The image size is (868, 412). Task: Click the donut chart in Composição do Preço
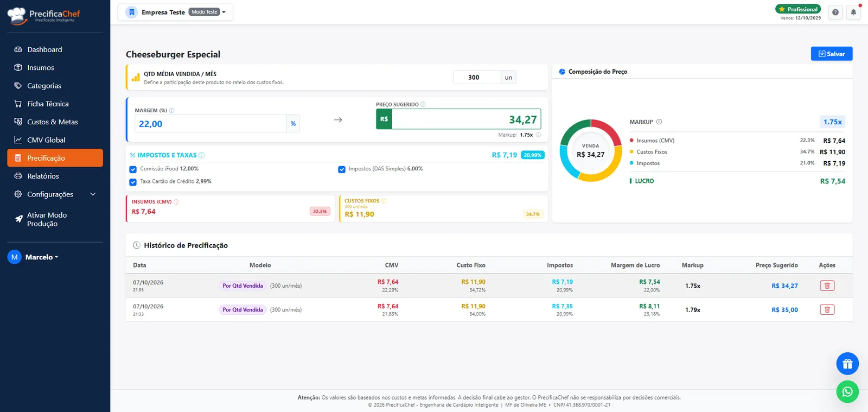(591, 150)
